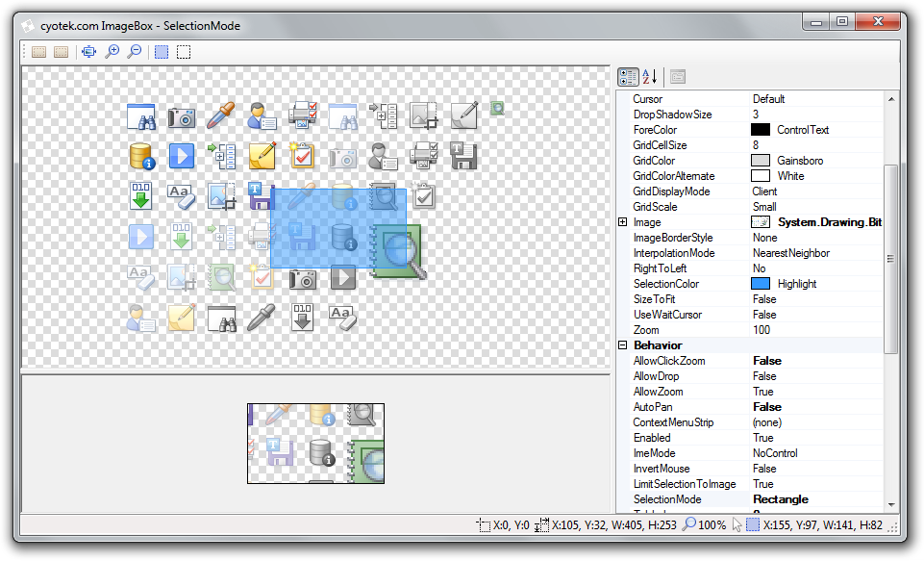This screenshot has height=561, width=924.
Task: Collapse the Behavior category
Action: [623, 345]
